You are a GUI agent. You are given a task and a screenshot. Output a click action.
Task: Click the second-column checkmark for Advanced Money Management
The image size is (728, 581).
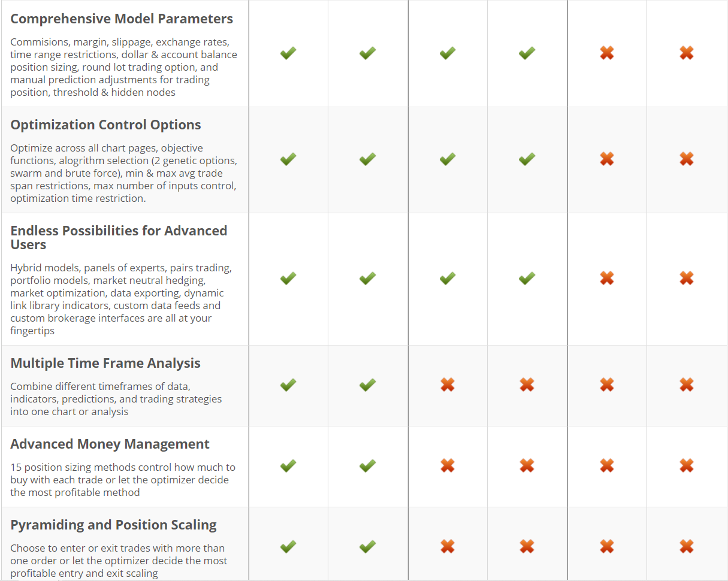[x=367, y=465]
